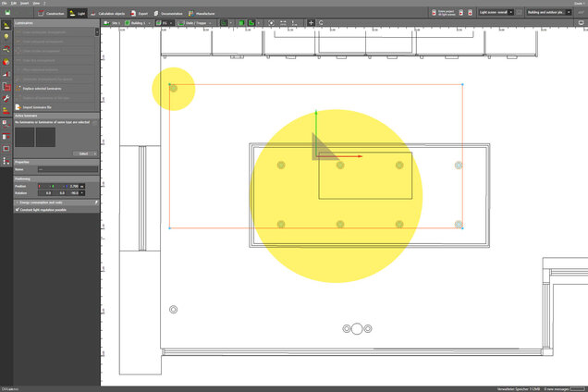Click the luminaire icon at top of sidebar
The height and width of the screenshot is (392, 588).
(6, 25)
